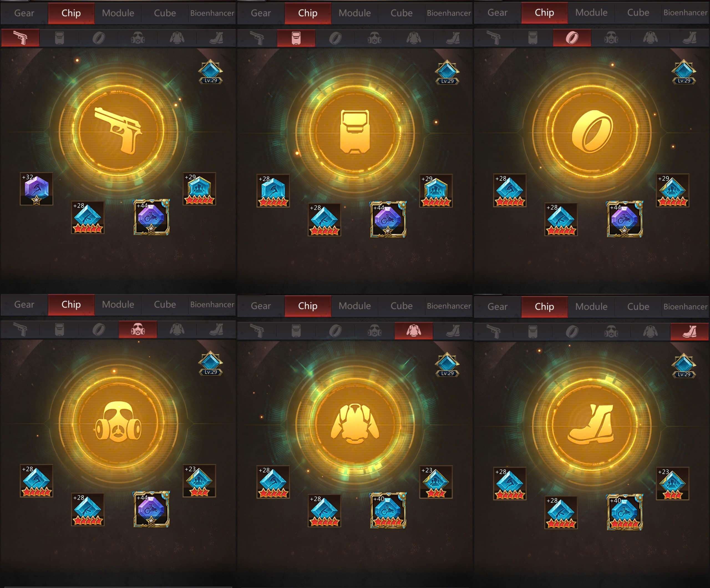The width and height of the screenshot is (710, 588).
Task: Click the red highlighted boot slot tab
Action: (689, 331)
